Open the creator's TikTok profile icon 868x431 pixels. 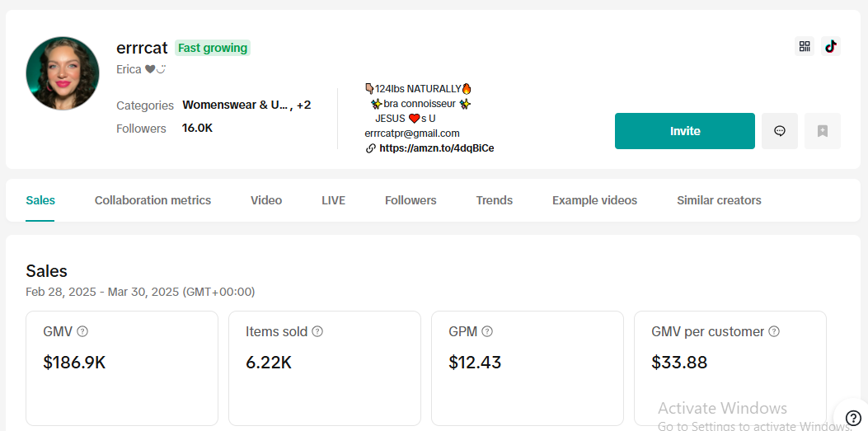click(831, 46)
